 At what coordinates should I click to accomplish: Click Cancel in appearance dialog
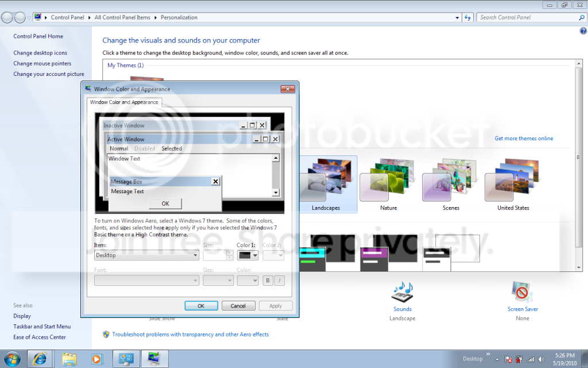pyautogui.click(x=238, y=306)
